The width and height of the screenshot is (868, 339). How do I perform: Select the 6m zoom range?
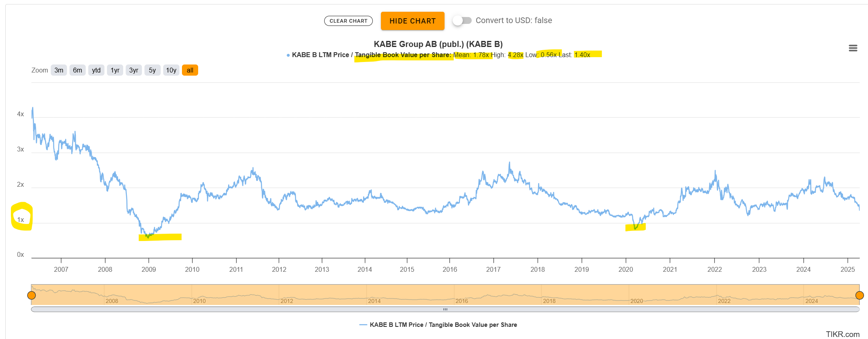(77, 70)
